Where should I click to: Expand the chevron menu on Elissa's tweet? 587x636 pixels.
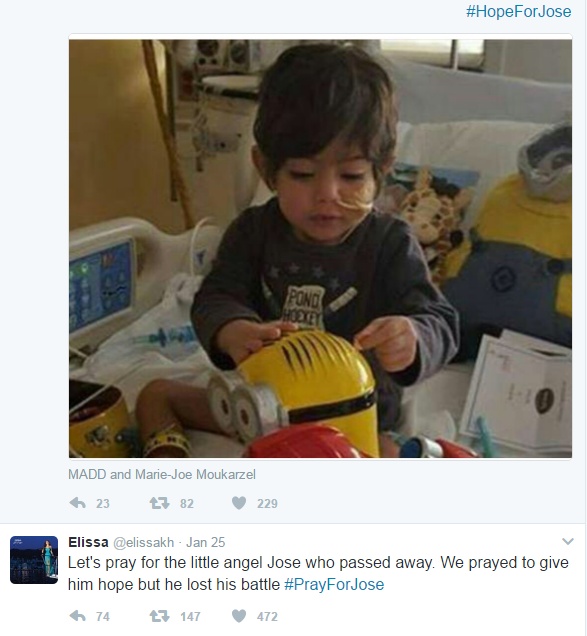pyautogui.click(x=568, y=541)
